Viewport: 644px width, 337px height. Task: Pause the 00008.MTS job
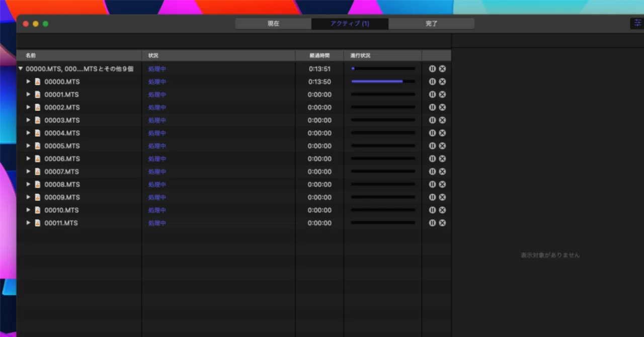pos(432,184)
